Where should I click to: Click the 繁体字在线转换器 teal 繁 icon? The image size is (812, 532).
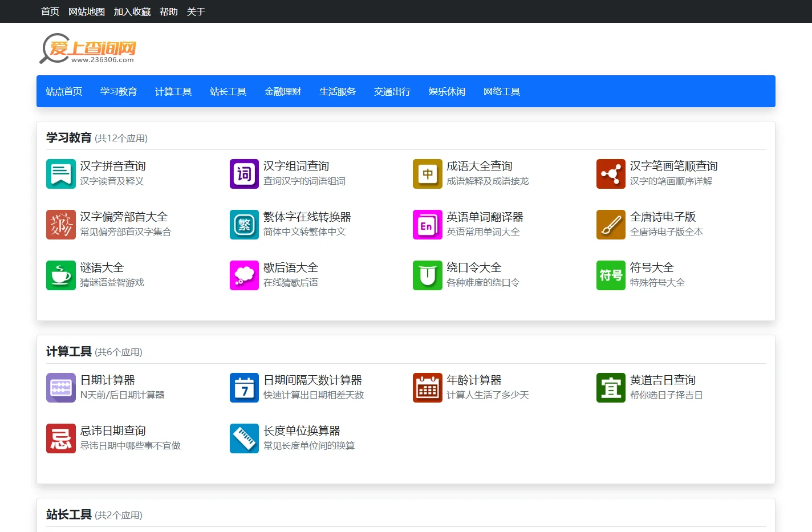(x=244, y=225)
